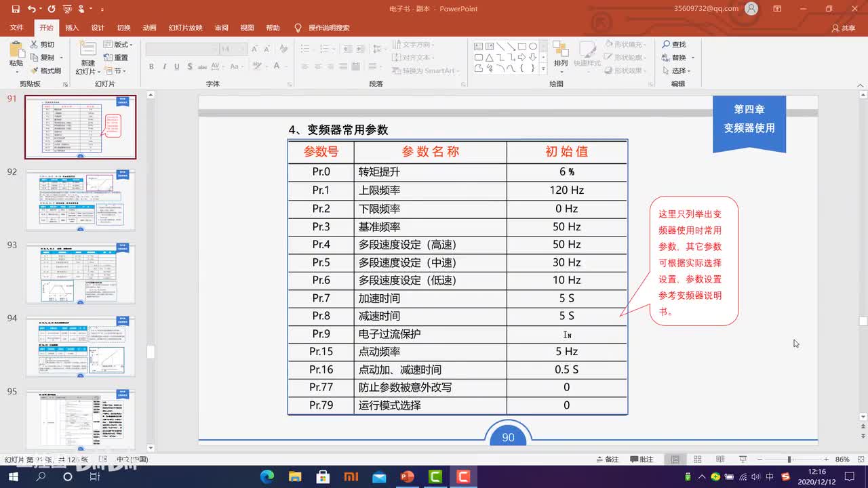The height and width of the screenshot is (488, 868).
Task: Click the Save icon in quick access toolbar
Action: click(x=15, y=9)
